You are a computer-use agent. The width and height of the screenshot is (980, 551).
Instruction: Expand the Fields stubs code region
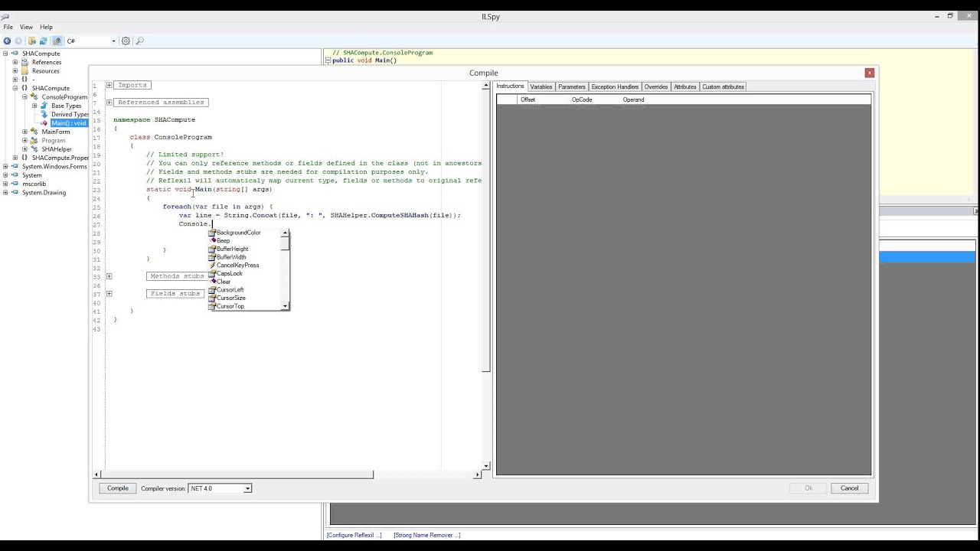click(109, 294)
